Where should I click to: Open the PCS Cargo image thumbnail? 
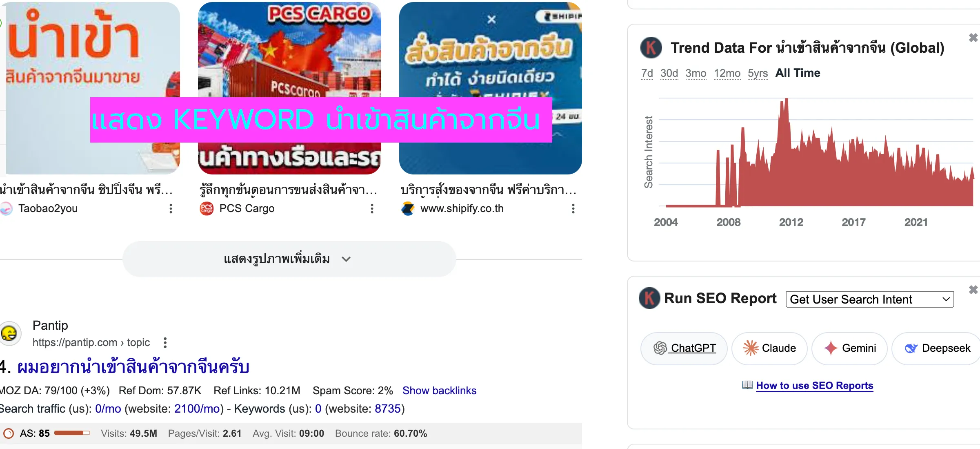289,88
